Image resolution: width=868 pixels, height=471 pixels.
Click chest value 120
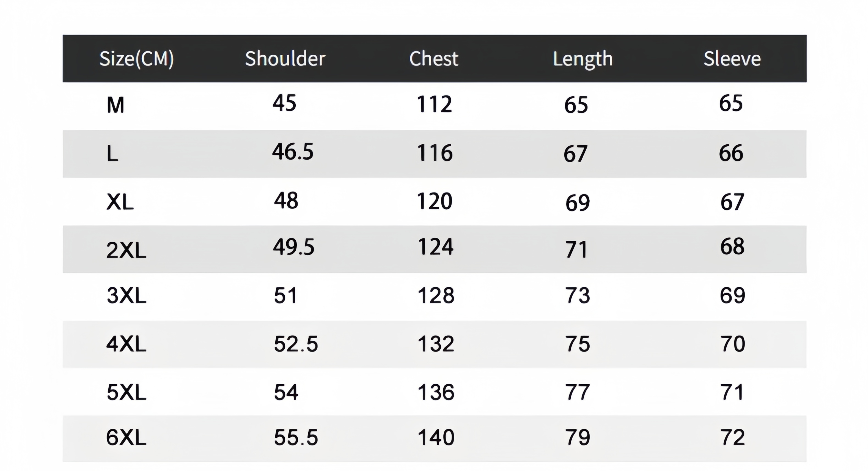(x=435, y=201)
